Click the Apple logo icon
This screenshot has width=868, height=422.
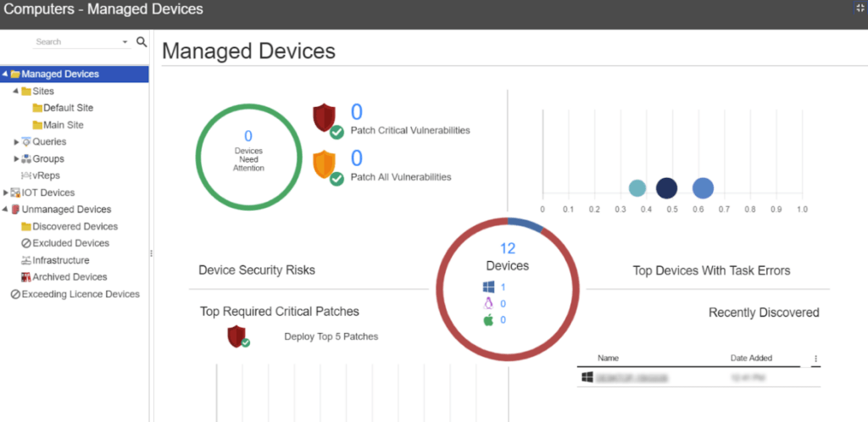(488, 319)
